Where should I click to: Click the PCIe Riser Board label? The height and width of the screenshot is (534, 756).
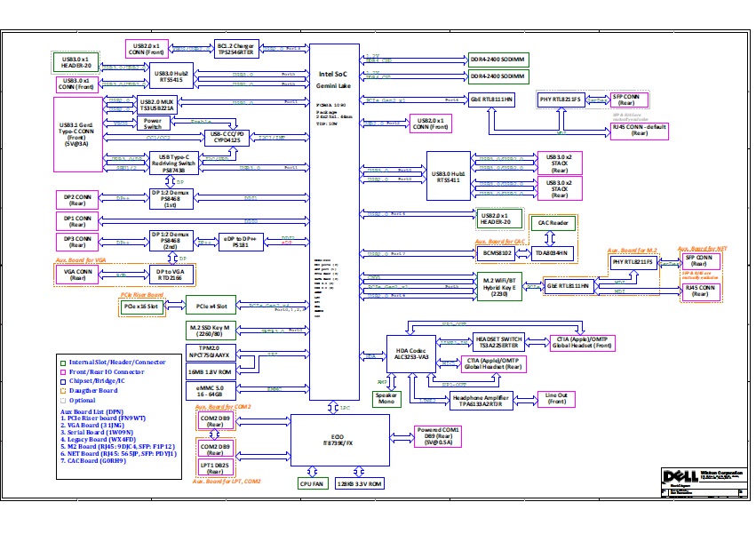[142, 293]
